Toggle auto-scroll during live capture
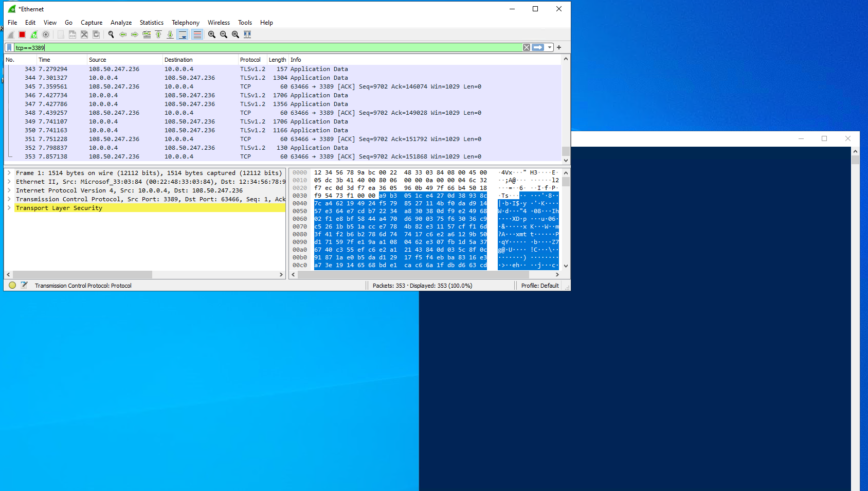 183,34
